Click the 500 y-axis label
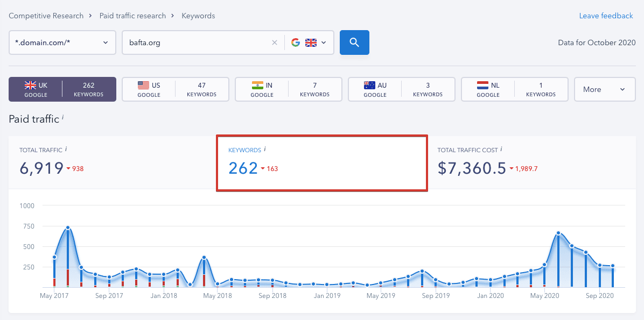 click(x=29, y=246)
